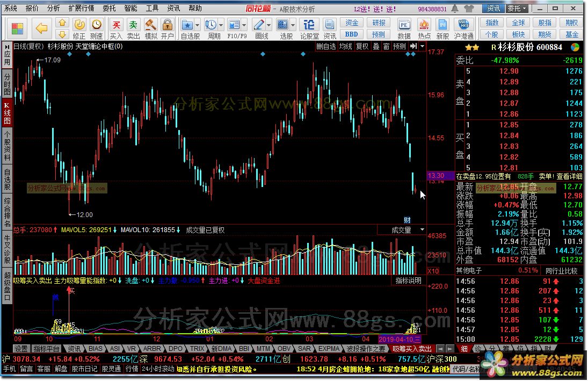Screen dimensions: 588x381
Task: Select the 画线 pencil drawing tool
Action: click(259, 25)
